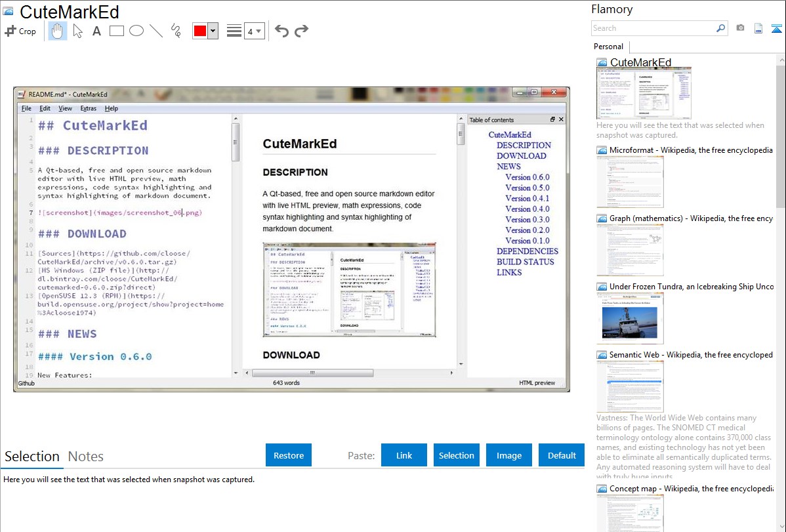Image resolution: width=786 pixels, height=532 pixels.
Task: Select the Crop tool
Action: coord(20,31)
